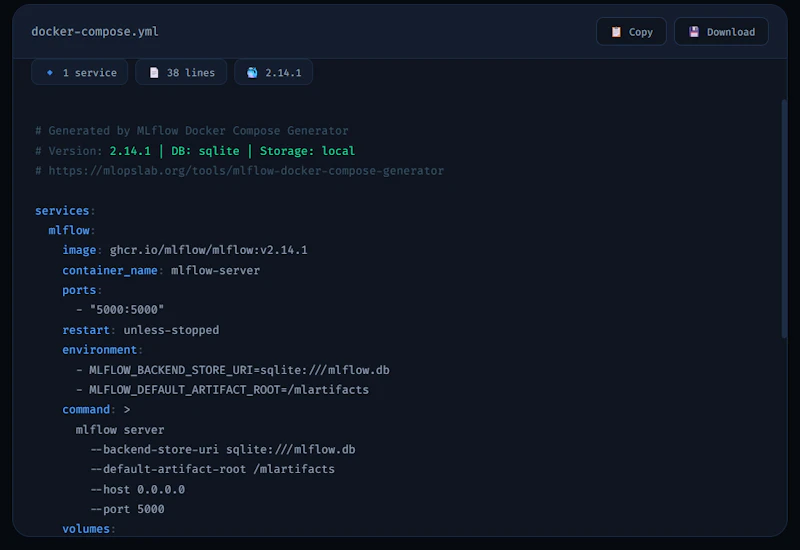Click the 'command: >' line

pyautogui.click(x=96, y=410)
